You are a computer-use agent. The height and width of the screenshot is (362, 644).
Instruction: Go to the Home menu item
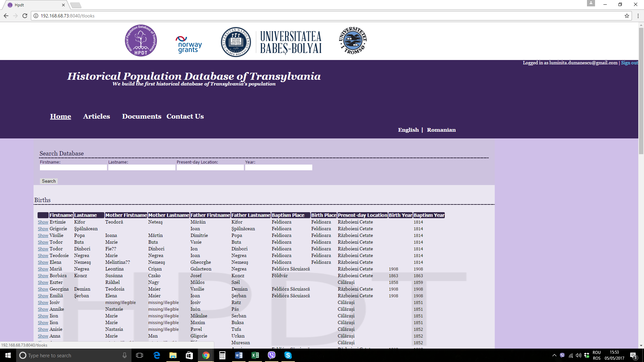click(60, 116)
